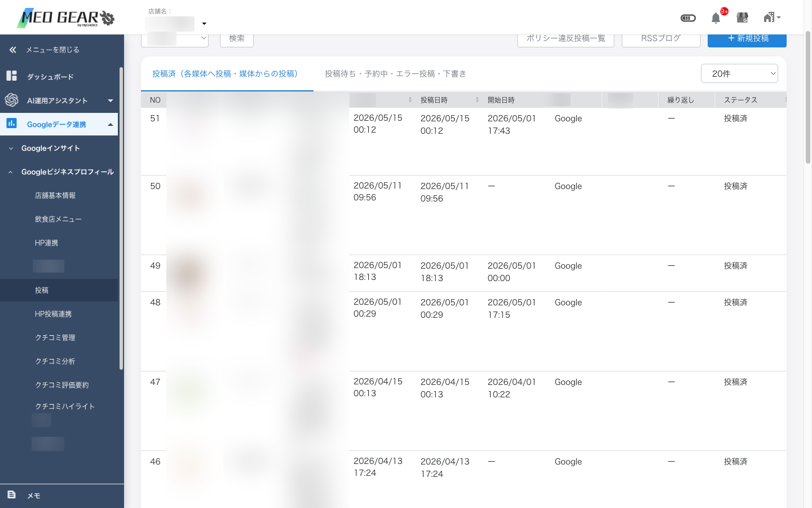This screenshot has height=508, width=812.
Task: Click the sidebar vertical scrollbar
Action: point(121,219)
